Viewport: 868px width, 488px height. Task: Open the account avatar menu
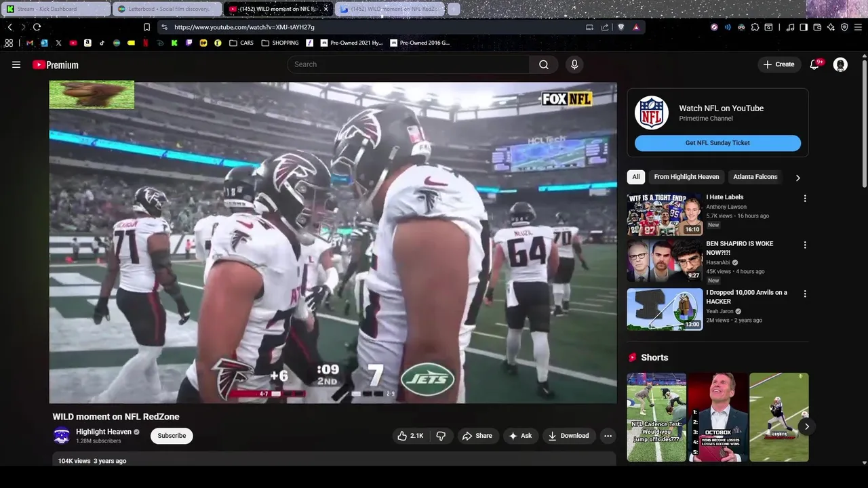[840, 64]
